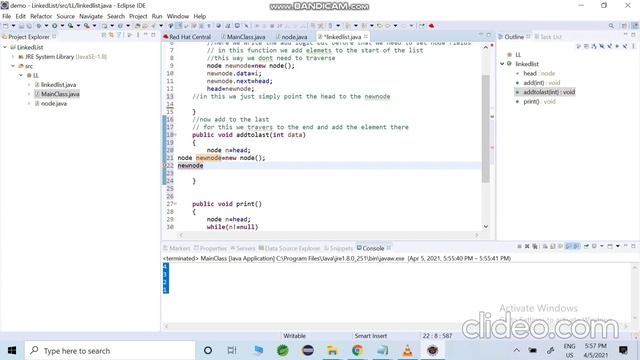Click the red Red Hat toolbar icon
Image resolution: width=640 pixels, height=360 pixels.
pyautogui.click(x=431, y=26)
